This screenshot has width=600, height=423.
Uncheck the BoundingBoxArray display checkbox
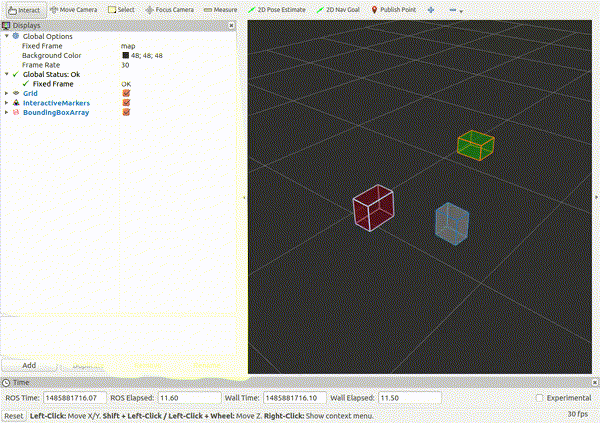(126, 112)
